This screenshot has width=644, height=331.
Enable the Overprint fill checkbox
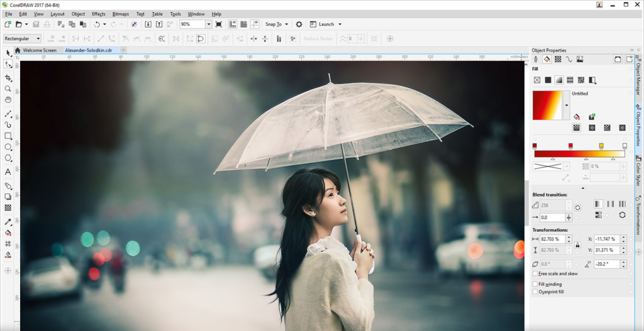point(535,291)
